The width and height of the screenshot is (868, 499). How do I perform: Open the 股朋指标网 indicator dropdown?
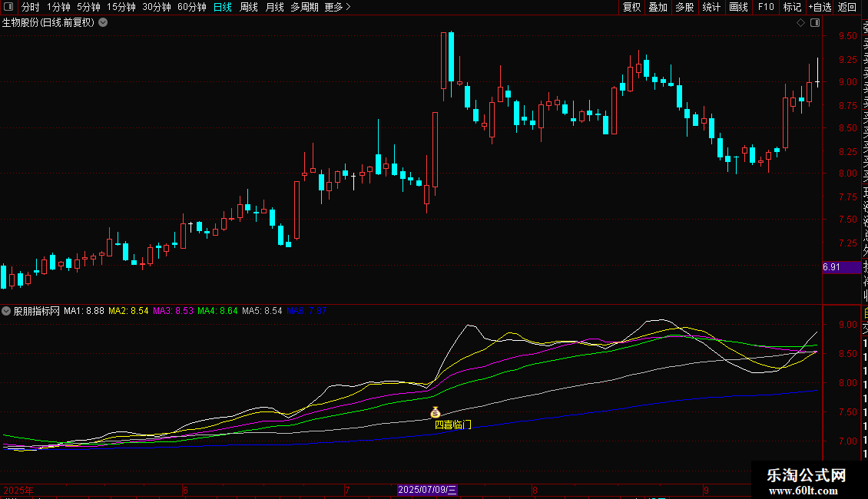pos(6,311)
